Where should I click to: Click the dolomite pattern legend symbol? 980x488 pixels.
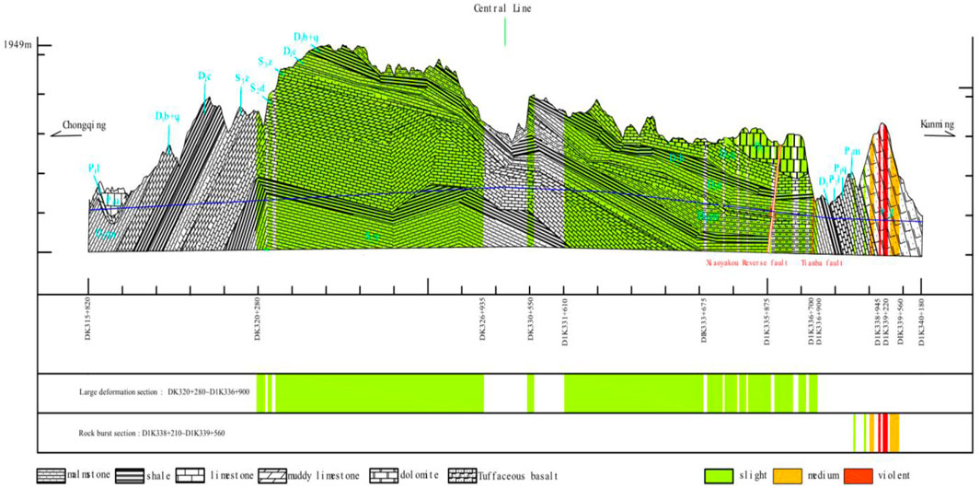tap(384, 475)
